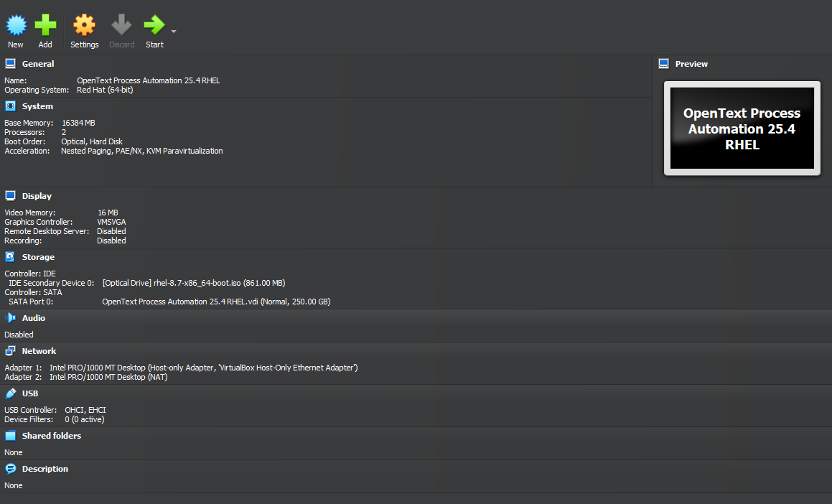
Task: Click the Shared folders section icon
Action: (x=10, y=436)
